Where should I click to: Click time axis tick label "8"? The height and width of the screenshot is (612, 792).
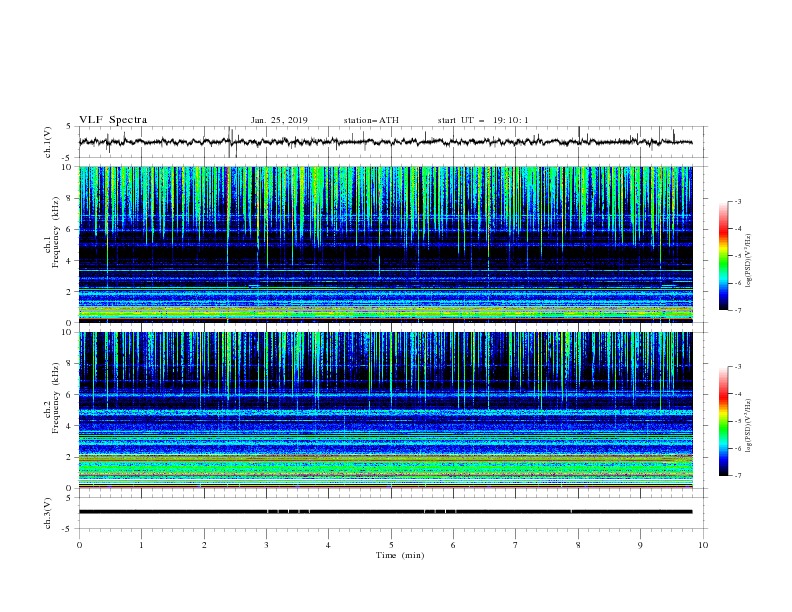[x=578, y=545]
